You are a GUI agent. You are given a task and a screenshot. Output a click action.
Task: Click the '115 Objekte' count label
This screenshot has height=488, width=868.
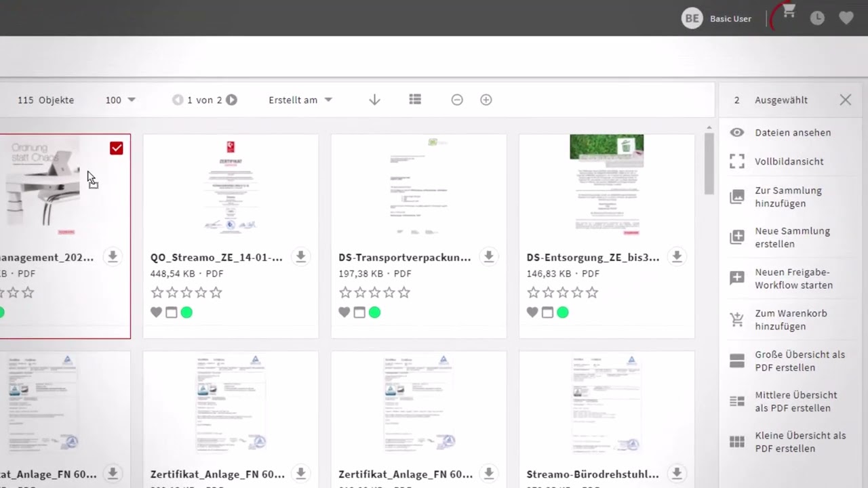point(46,100)
